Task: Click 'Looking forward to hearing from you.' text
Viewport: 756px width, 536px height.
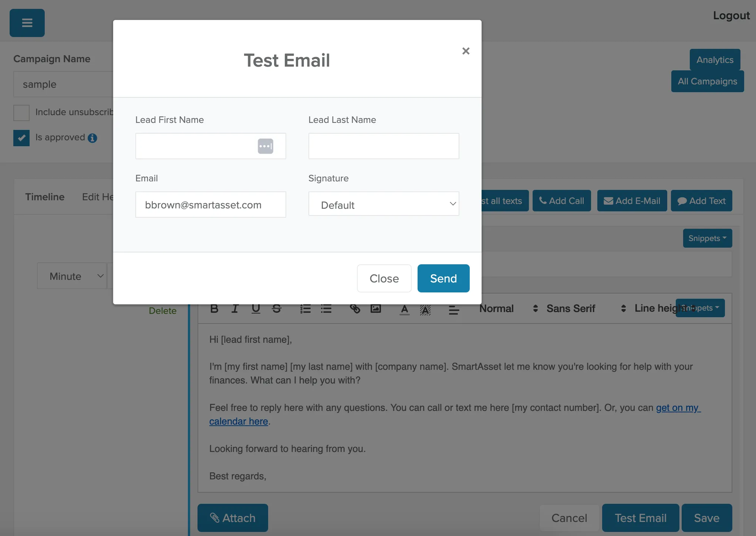Action: pyautogui.click(x=287, y=449)
